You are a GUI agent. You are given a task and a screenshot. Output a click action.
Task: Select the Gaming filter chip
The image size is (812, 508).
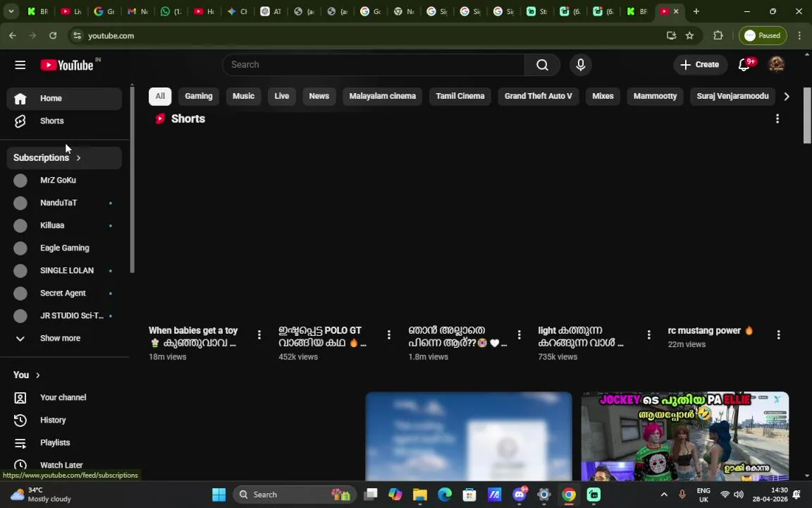click(199, 96)
